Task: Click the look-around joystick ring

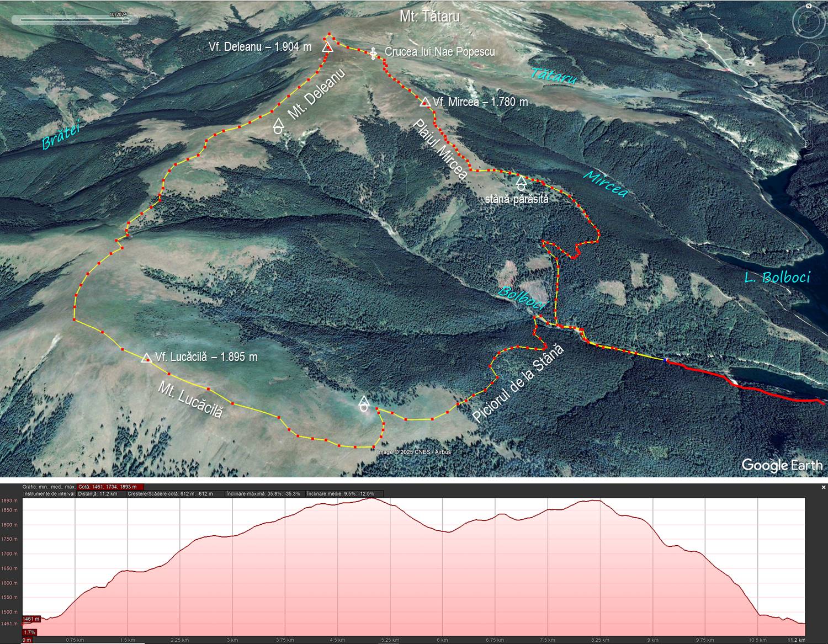Action: pos(808,22)
